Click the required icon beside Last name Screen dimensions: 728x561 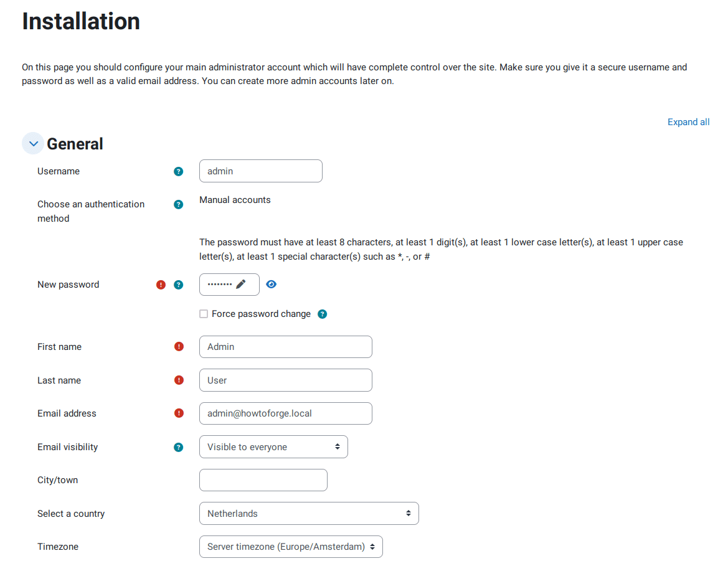point(179,380)
